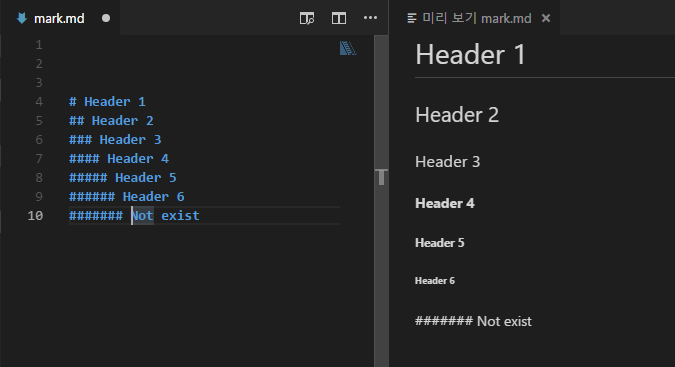The width and height of the screenshot is (675, 367).
Task: Click rendered 'Header 4' in preview
Action: tap(445, 203)
